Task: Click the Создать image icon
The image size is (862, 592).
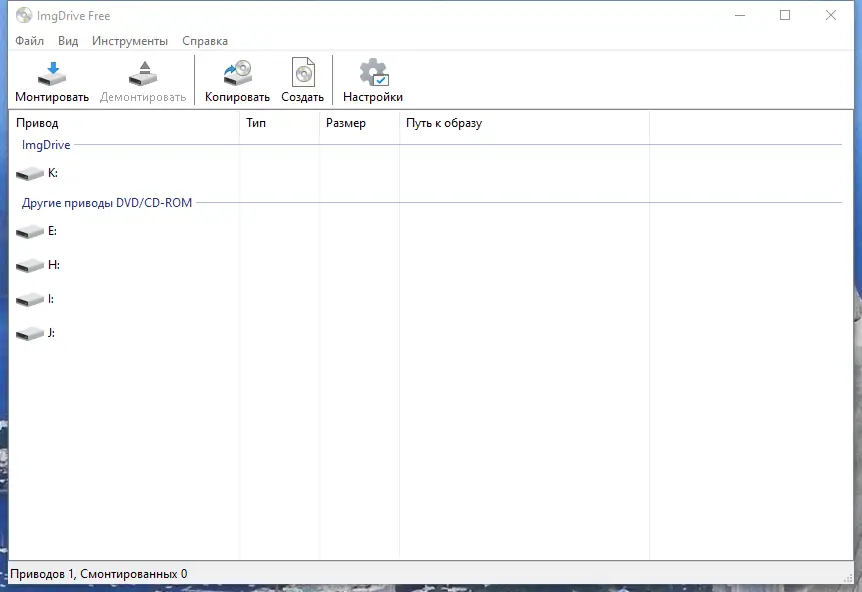Action: 303,73
